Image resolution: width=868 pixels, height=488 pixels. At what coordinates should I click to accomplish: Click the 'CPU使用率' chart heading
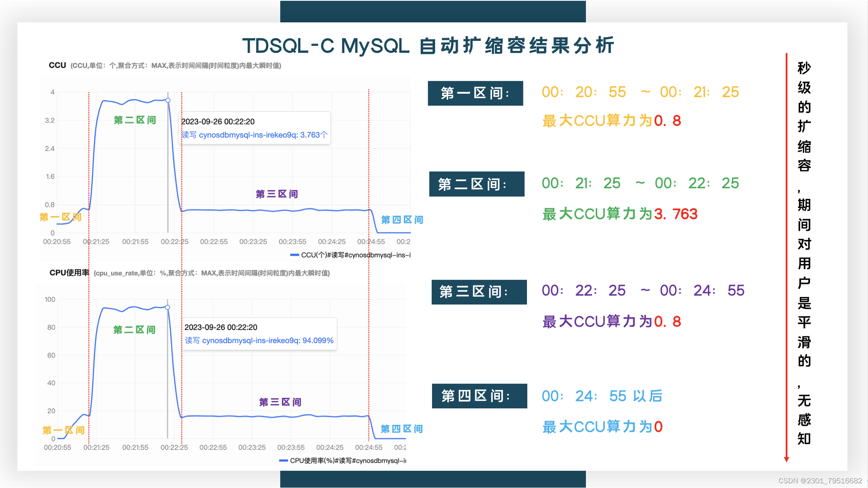[69, 273]
